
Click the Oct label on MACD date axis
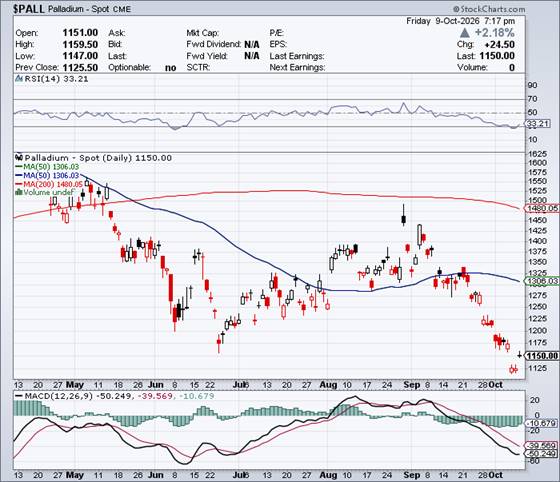click(496, 476)
